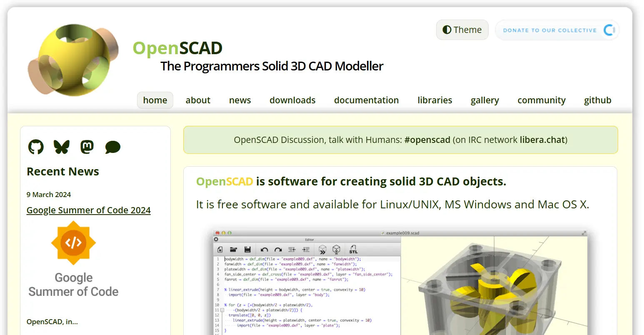This screenshot has width=644, height=335.
Task: Open the documentation menu item
Action: pos(366,100)
